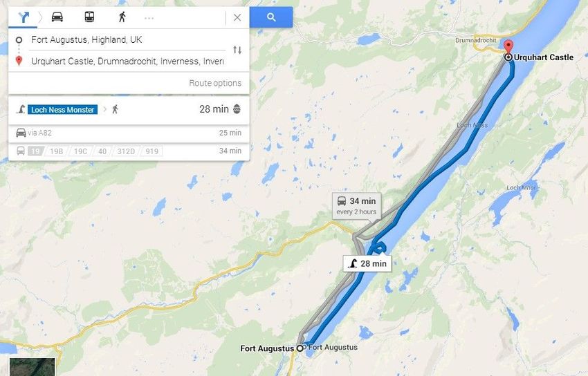
Task: Choose the via A82 driving route
Action: (129, 133)
